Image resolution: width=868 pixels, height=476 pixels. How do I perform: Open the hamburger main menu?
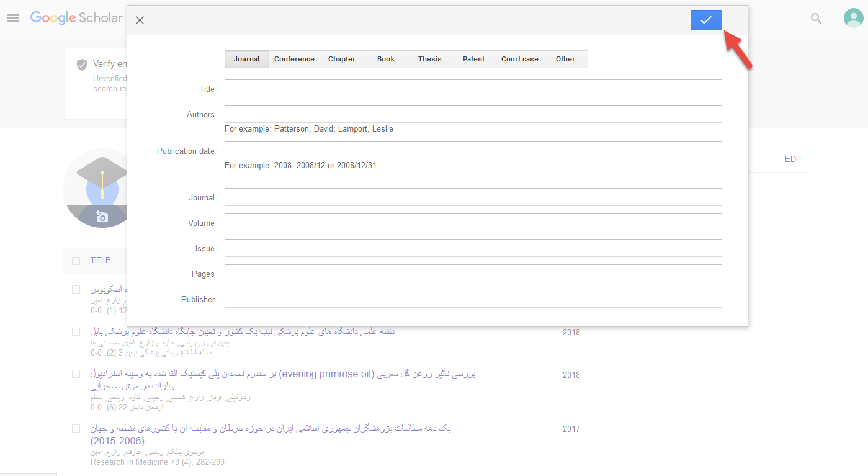coord(12,18)
